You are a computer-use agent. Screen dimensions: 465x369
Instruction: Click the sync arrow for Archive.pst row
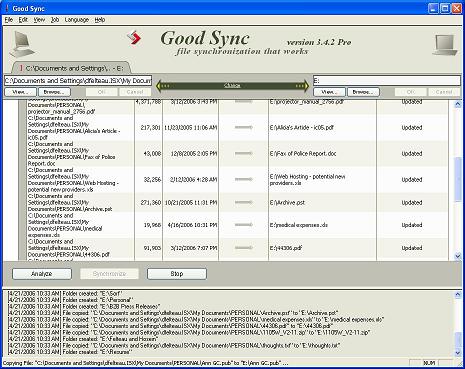coord(244,202)
